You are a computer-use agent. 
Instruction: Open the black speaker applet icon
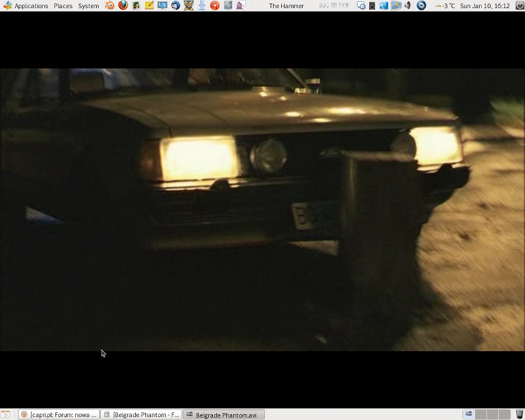coord(372,5)
